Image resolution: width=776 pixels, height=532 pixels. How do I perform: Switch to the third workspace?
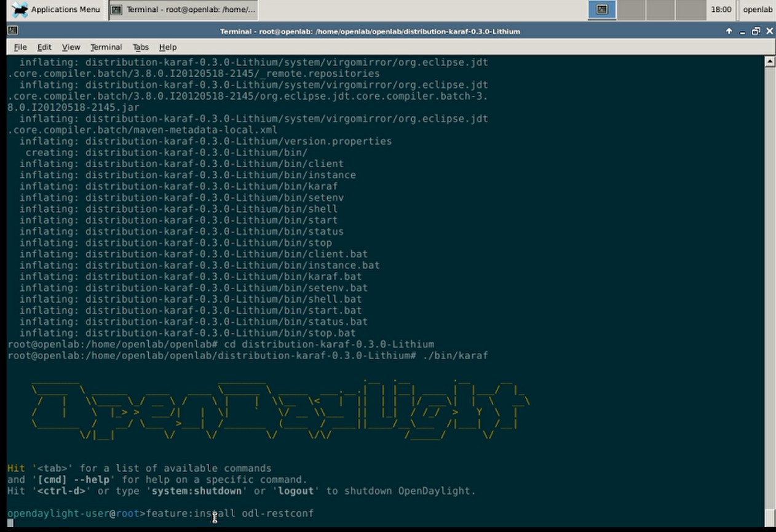pyautogui.click(x=660, y=10)
